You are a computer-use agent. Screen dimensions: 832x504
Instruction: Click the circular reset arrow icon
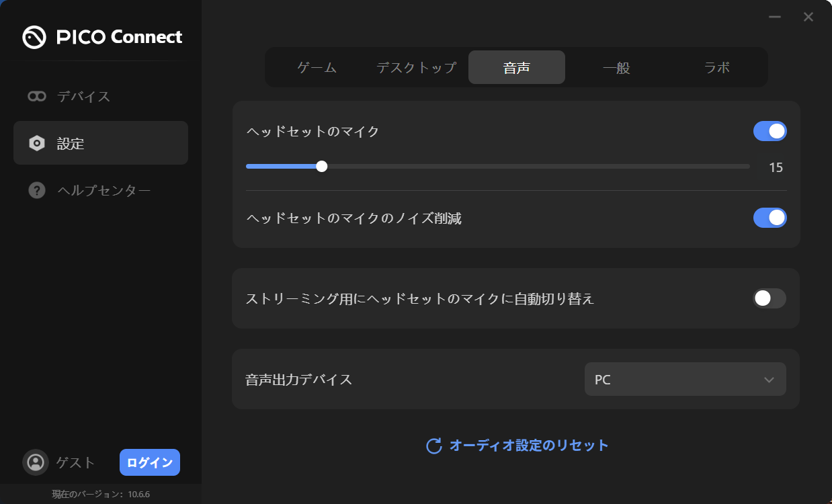pyautogui.click(x=434, y=446)
